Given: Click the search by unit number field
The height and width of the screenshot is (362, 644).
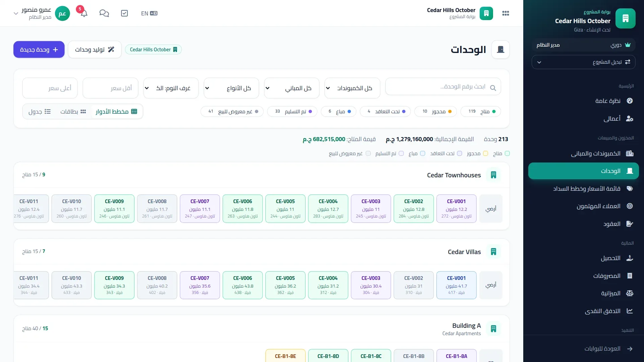Looking at the screenshot, I should 443,87.
